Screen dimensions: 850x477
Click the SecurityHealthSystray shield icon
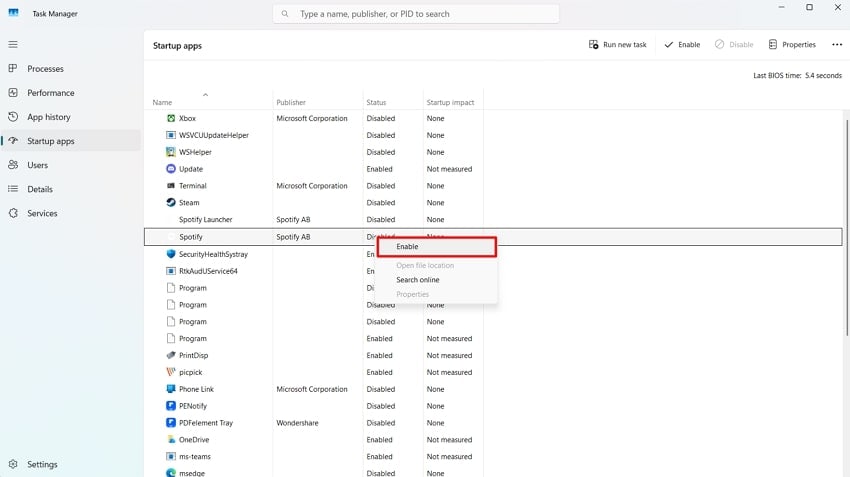171,254
